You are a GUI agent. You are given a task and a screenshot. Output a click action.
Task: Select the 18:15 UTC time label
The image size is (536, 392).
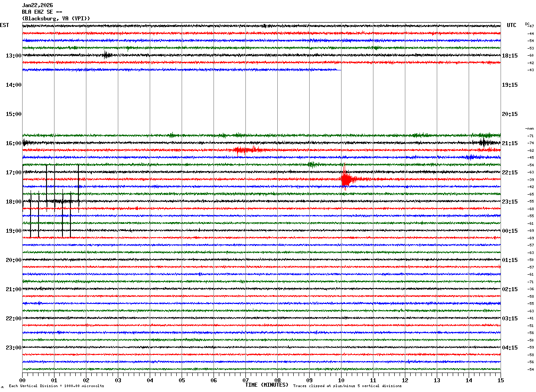509,56
